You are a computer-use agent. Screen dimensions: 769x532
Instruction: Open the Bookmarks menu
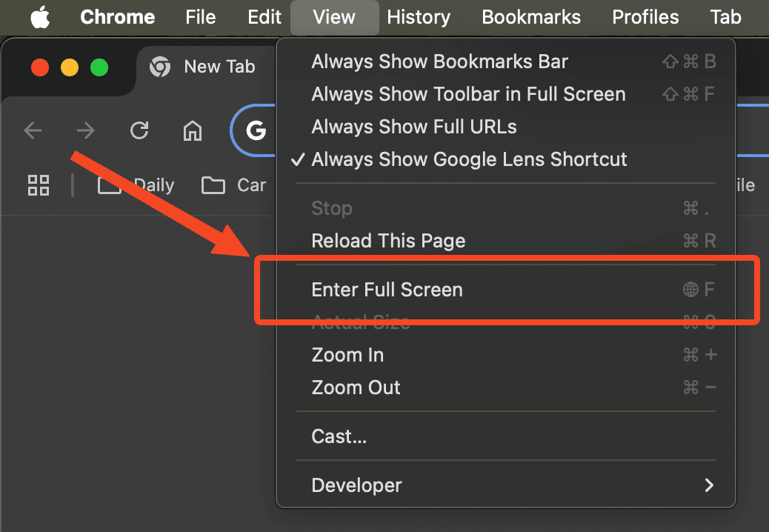(531, 17)
